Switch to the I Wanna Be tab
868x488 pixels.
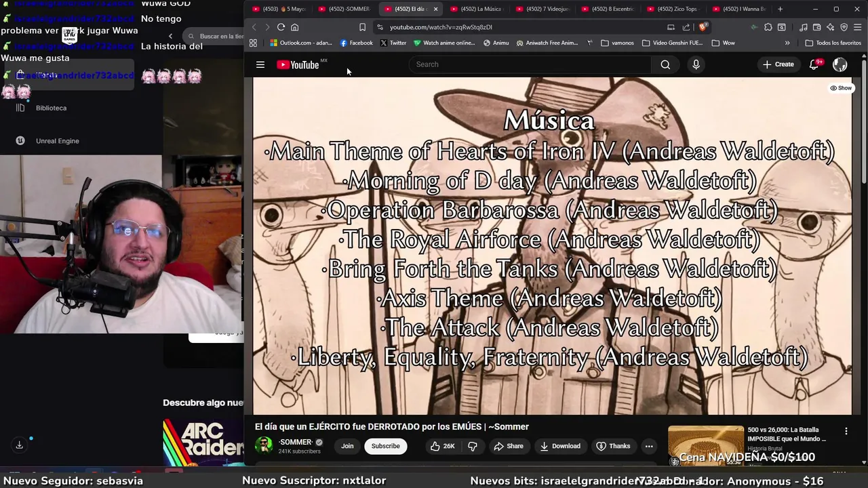tap(739, 9)
